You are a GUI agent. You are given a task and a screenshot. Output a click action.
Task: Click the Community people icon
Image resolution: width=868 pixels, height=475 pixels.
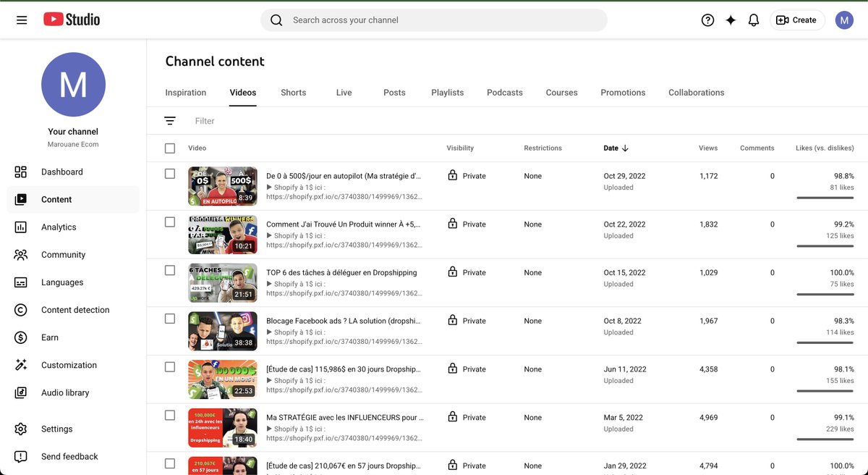click(21, 254)
